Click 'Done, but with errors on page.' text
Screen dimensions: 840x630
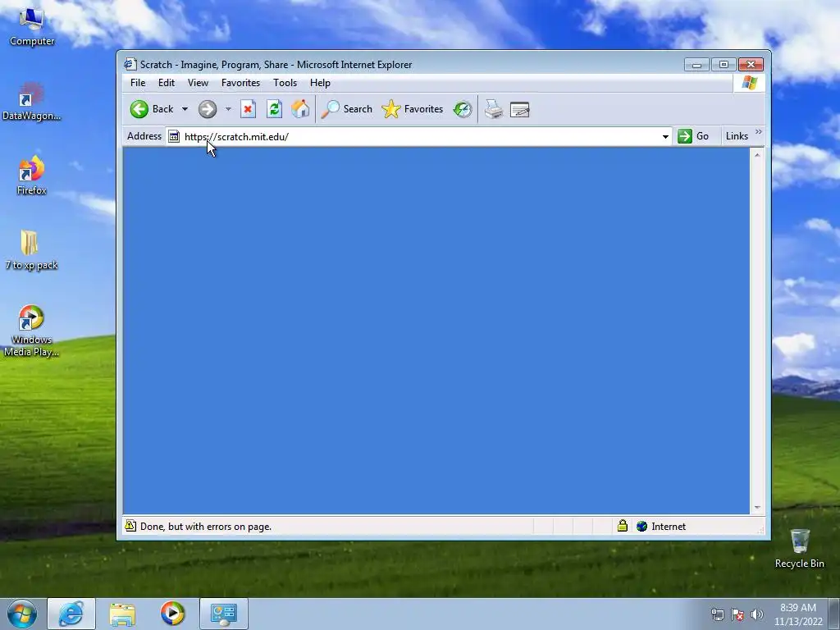click(206, 527)
